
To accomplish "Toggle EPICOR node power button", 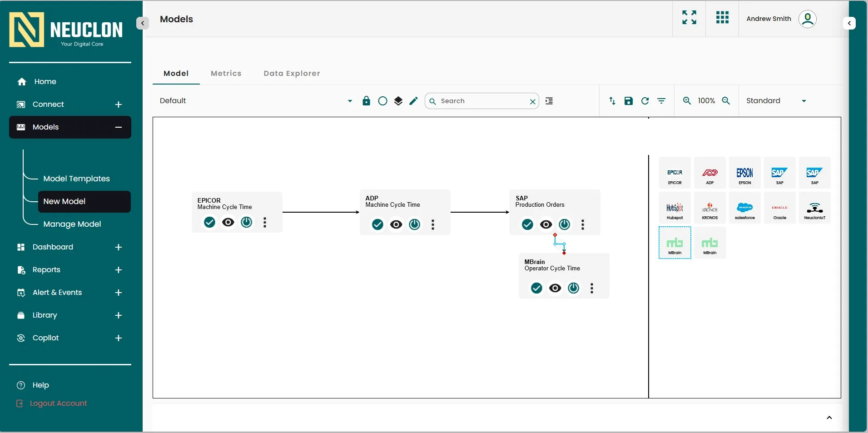I will [x=247, y=222].
